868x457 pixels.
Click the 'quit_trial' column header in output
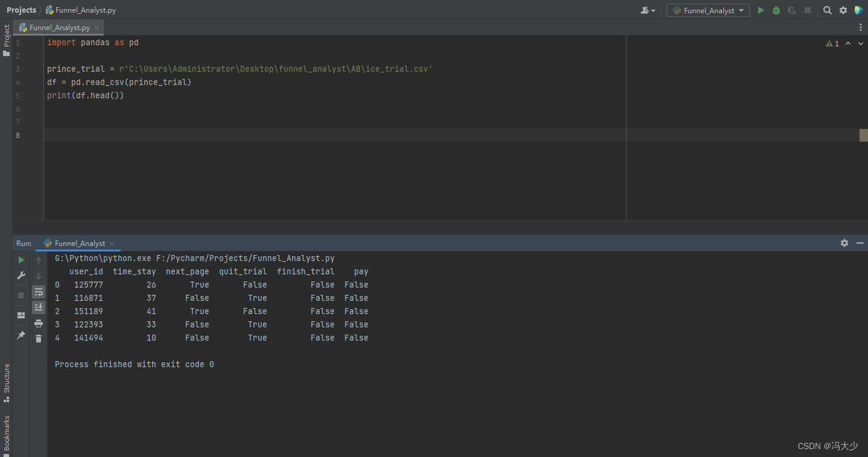click(x=243, y=272)
